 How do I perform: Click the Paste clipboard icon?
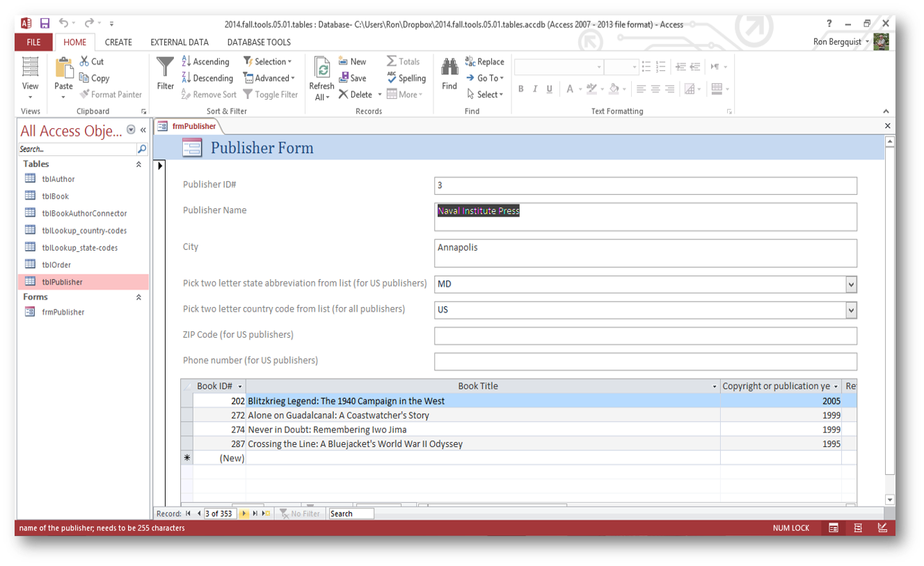[63, 69]
